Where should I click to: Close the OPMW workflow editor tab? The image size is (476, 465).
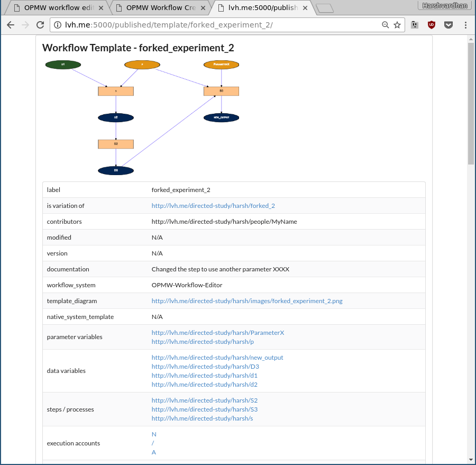coord(101,8)
